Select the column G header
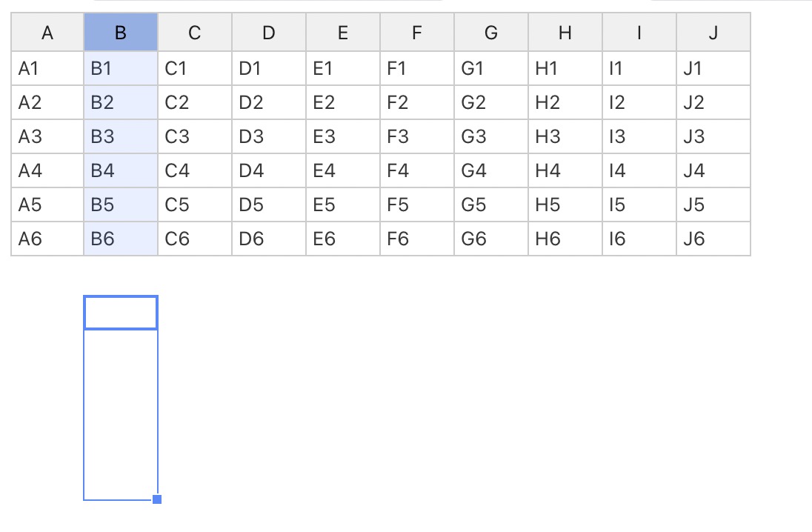The image size is (812, 532). coord(491,33)
